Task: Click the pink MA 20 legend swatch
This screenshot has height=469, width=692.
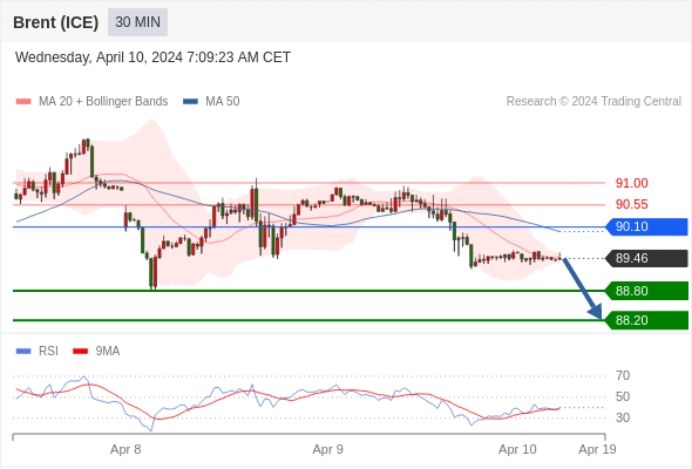Action: [23, 101]
